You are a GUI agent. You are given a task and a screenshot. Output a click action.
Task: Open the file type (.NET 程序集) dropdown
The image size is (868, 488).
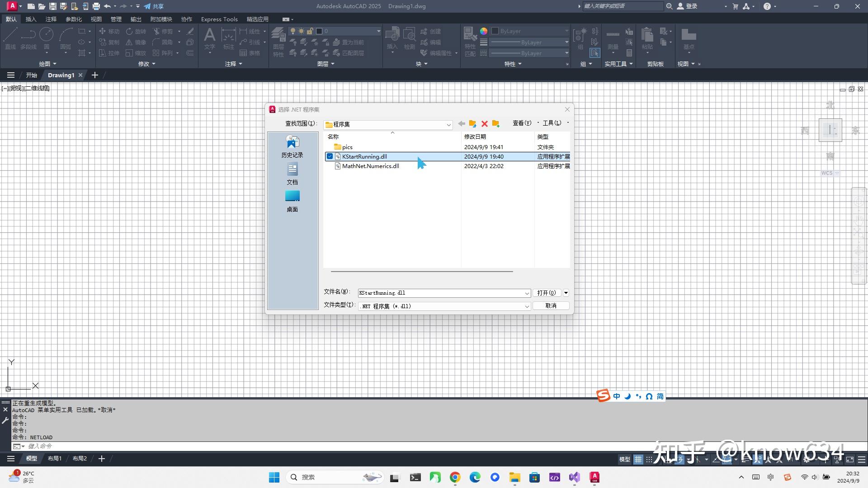pos(527,306)
